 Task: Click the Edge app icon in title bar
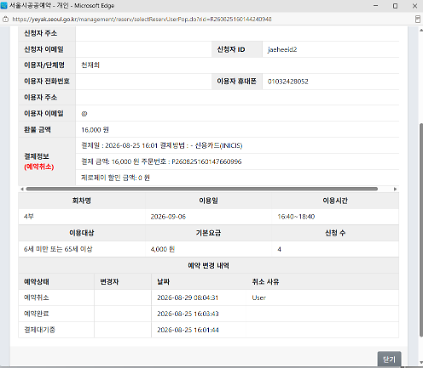pyautogui.click(x=4, y=6)
